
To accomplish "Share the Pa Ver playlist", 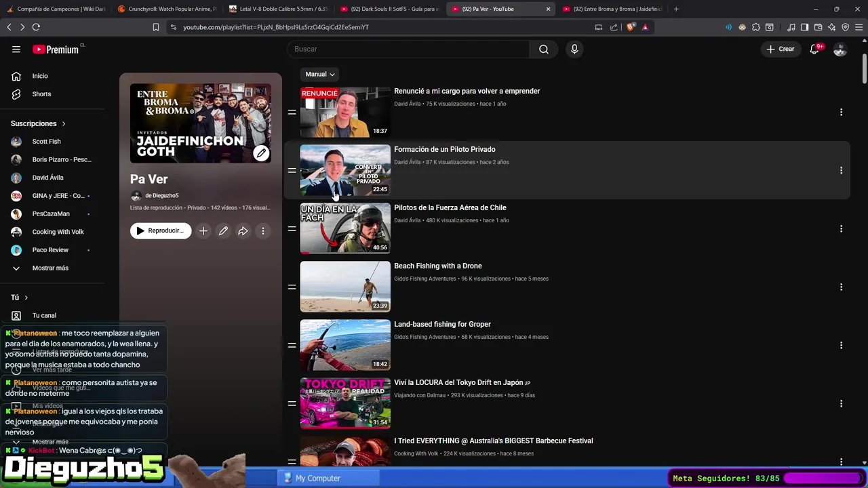I will (x=243, y=231).
